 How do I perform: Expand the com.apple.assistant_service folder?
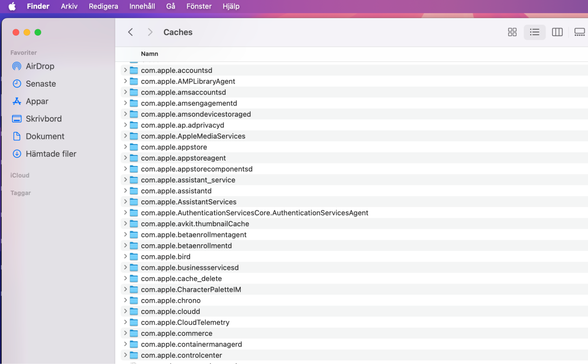125,180
